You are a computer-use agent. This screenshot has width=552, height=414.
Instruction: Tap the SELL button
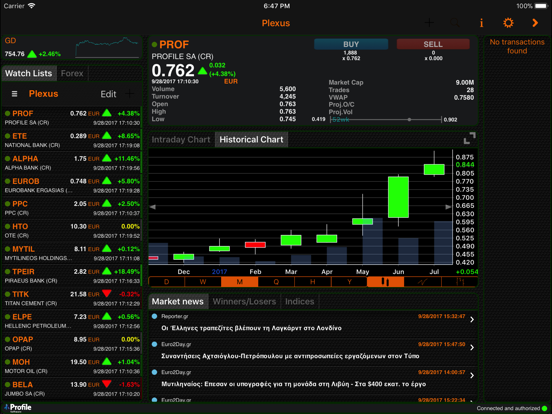pyautogui.click(x=433, y=44)
